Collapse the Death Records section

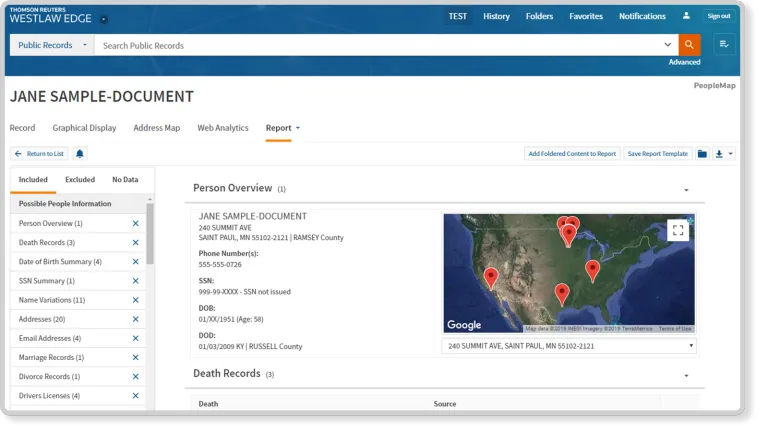tap(686, 375)
